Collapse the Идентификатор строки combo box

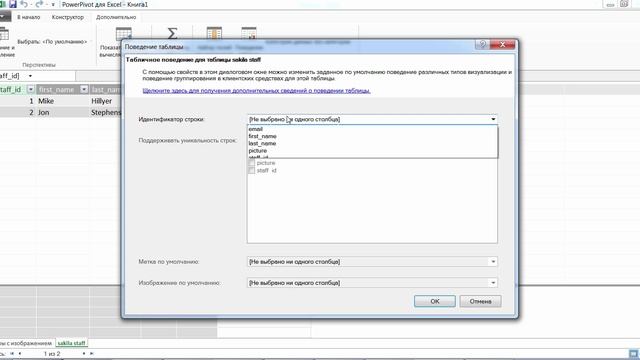[x=493, y=119]
